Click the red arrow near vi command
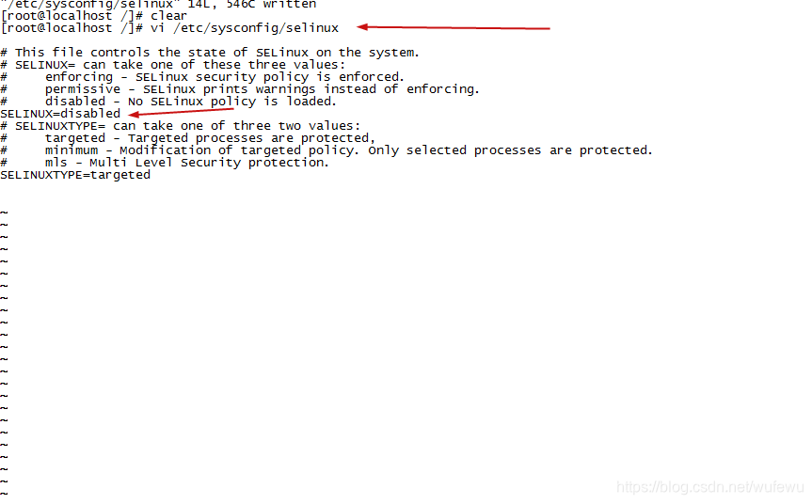The height and width of the screenshot is (504, 812). coord(454,27)
